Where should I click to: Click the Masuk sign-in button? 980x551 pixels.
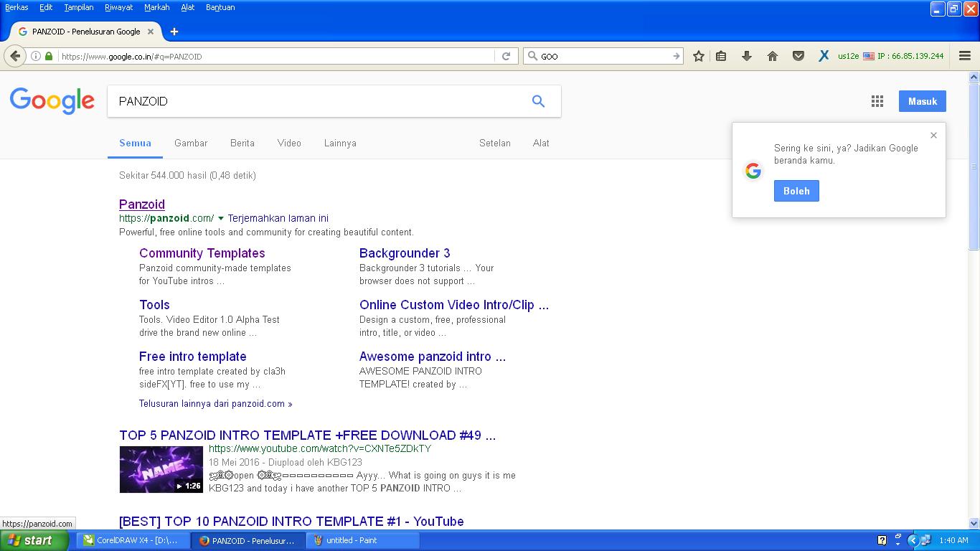pyautogui.click(x=923, y=101)
